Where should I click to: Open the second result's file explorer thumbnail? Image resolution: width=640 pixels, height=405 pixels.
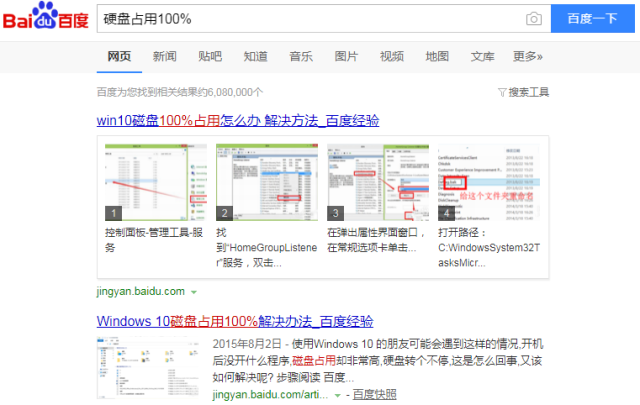tap(149, 367)
